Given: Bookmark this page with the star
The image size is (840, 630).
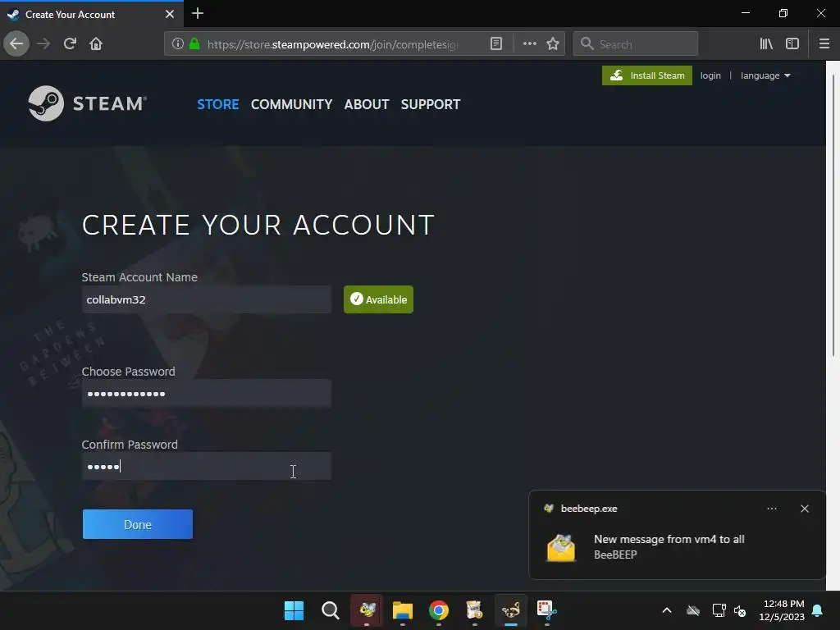Looking at the screenshot, I should click(x=553, y=44).
